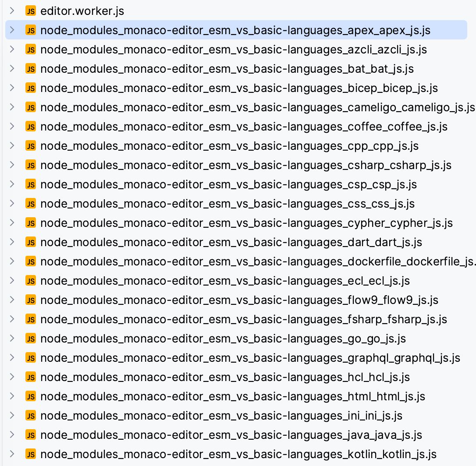Select file name ending csp_csp_js.js
The height and width of the screenshot is (466, 476).
click(x=229, y=184)
